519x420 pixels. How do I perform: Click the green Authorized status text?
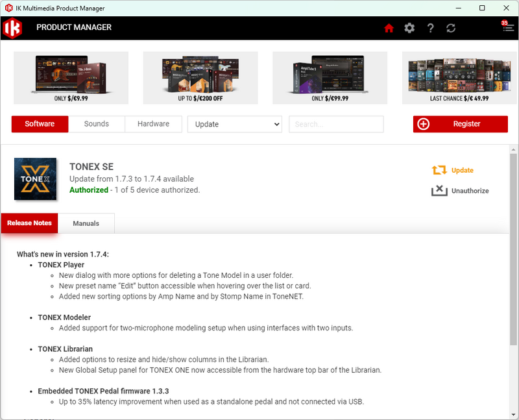(89, 190)
